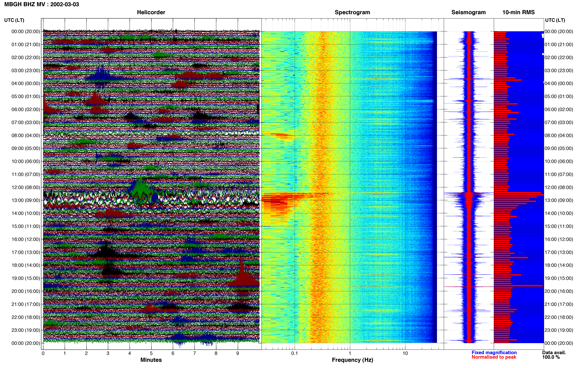Click the right '15:00 (11:00)' time label
Screen dimensions: 588x368
pos(559,226)
